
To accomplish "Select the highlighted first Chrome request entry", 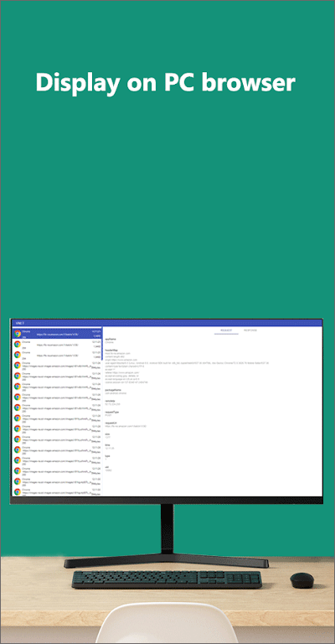I will point(57,334).
